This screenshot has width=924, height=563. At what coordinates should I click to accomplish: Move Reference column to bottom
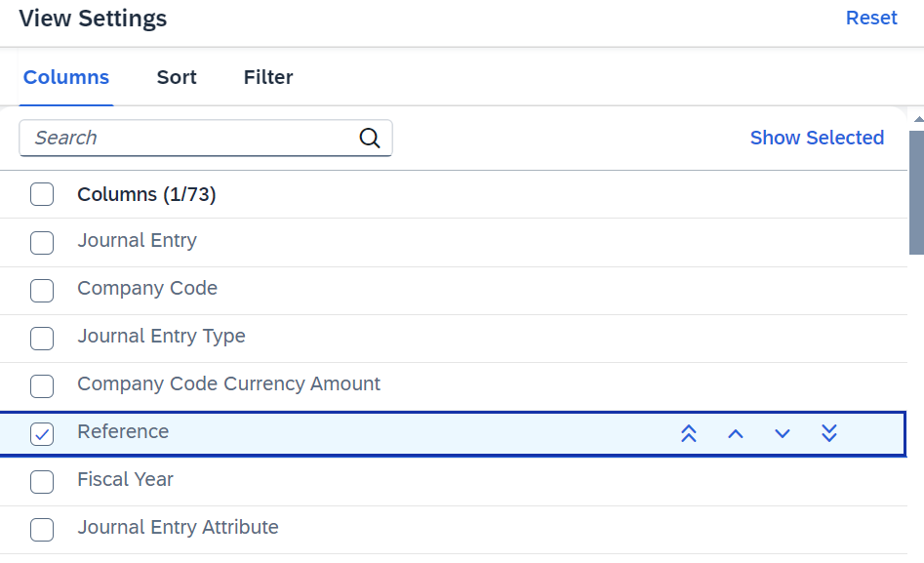click(829, 434)
